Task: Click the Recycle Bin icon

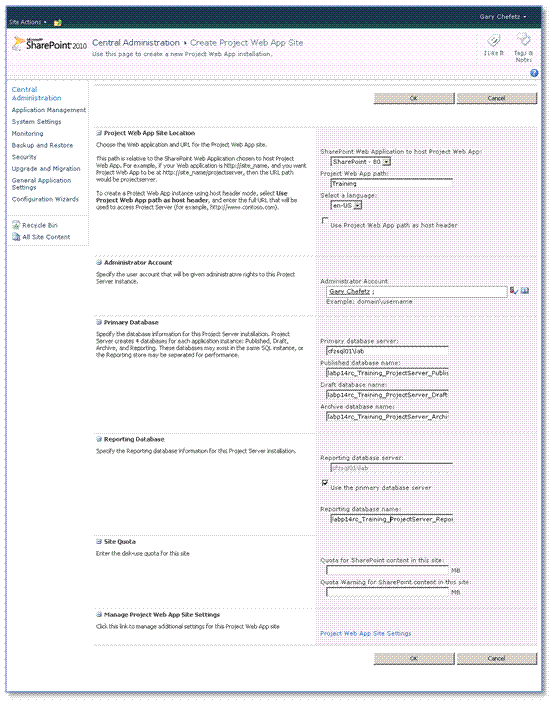Action: 16,225
